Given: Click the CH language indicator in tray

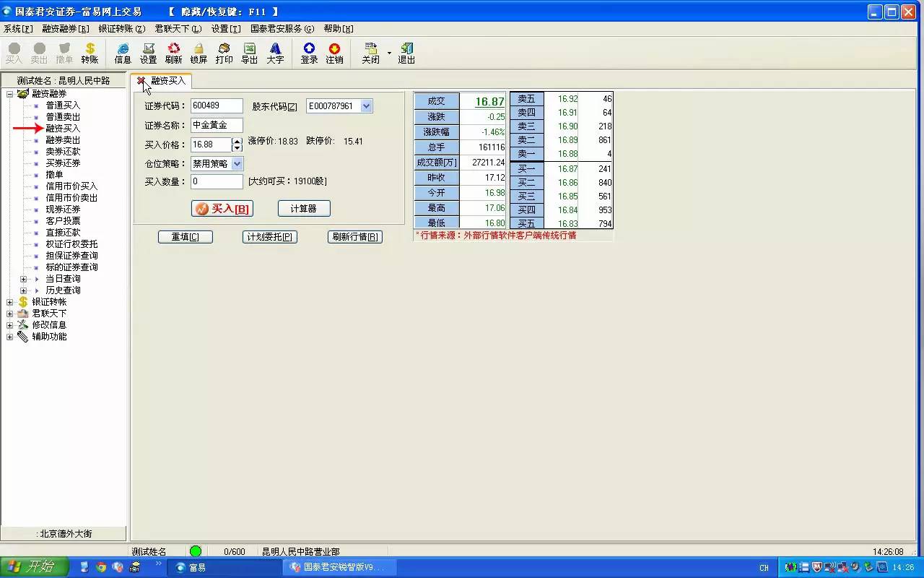Looking at the screenshot, I should pyautogui.click(x=764, y=568).
